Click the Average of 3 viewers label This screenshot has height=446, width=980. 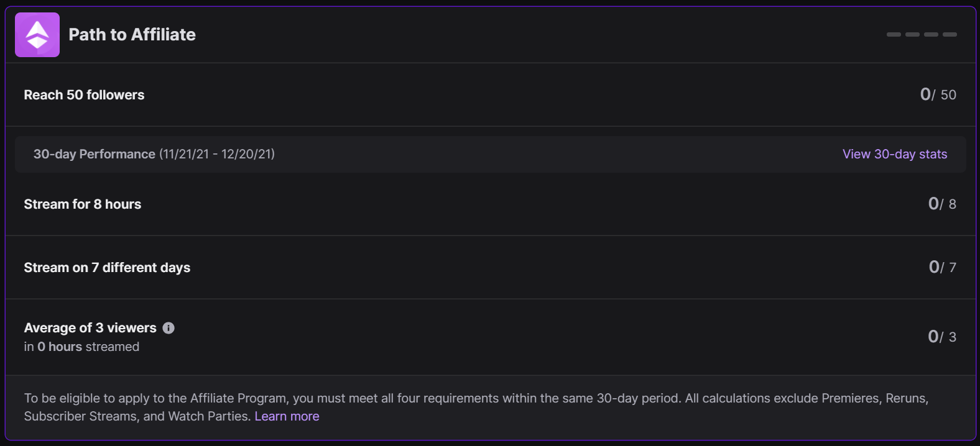pyautogui.click(x=90, y=328)
